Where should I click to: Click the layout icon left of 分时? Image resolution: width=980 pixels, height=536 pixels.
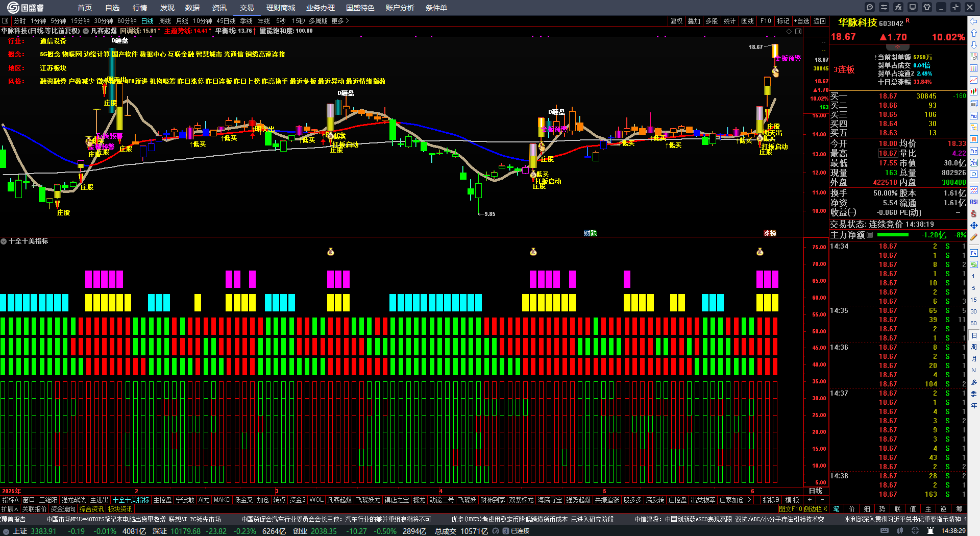tap(5, 21)
